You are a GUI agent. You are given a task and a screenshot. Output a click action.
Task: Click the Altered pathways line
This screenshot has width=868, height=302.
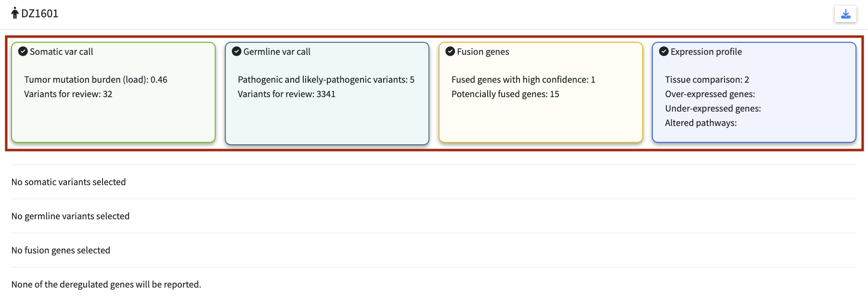(x=700, y=123)
